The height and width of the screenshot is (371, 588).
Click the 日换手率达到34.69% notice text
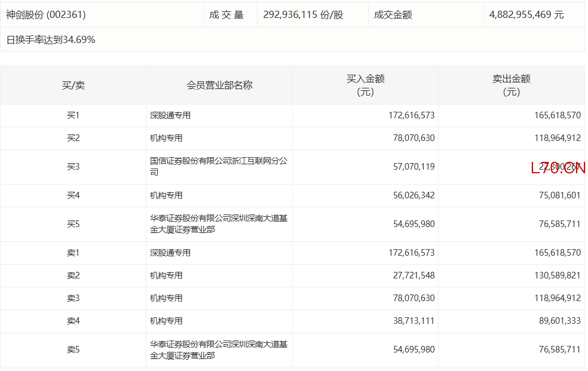51,40
